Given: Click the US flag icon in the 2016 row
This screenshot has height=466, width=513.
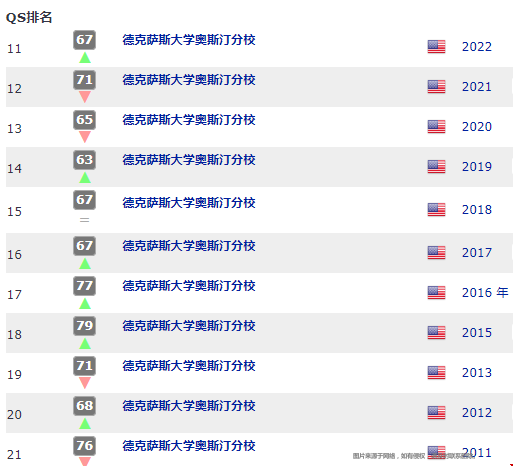Looking at the screenshot, I should coord(436,292).
